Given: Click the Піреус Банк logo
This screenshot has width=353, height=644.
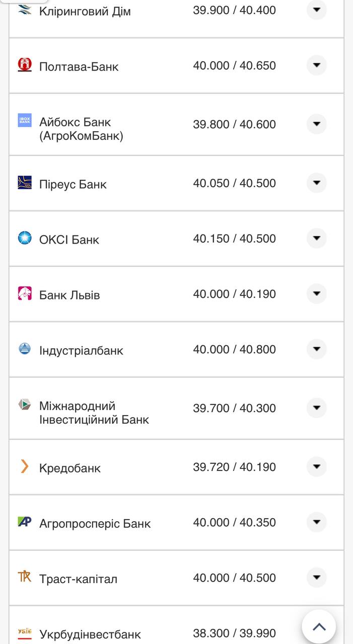Looking at the screenshot, I should [24, 183].
